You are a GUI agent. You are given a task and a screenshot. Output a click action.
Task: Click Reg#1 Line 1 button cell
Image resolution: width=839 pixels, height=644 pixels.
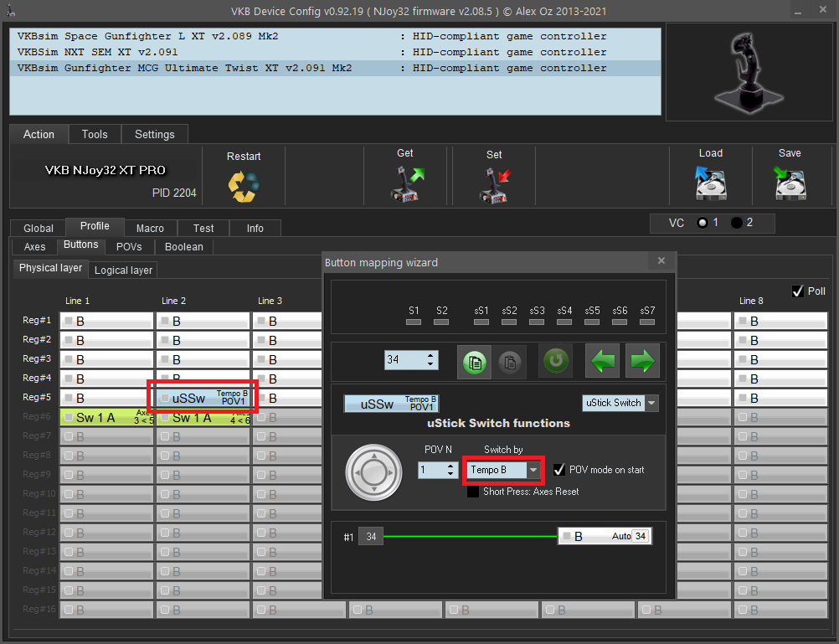click(x=106, y=321)
